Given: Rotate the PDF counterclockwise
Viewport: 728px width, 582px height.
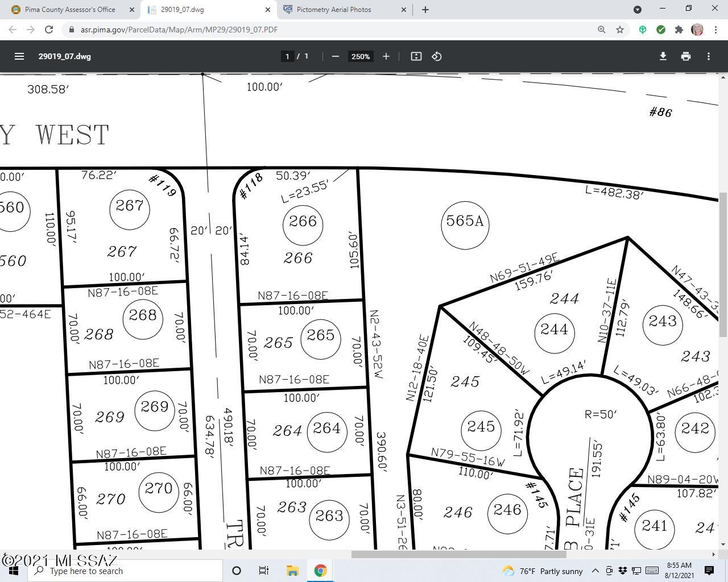Looking at the screenshot, I should [x=437, y=56].
